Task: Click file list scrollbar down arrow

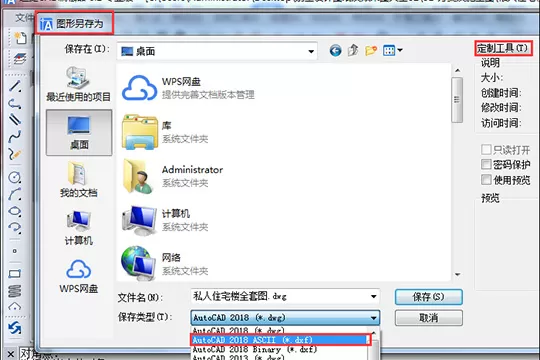Action: pyautogui.click(x=457, y=275)
